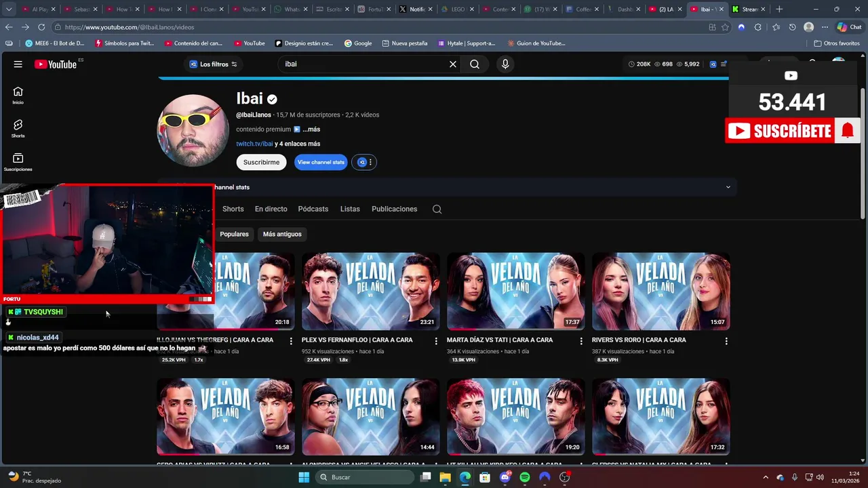The width and height of the screenshot is (868, 488).
Task: Switch to the Shorts channel tab
Action: (233, 209)
